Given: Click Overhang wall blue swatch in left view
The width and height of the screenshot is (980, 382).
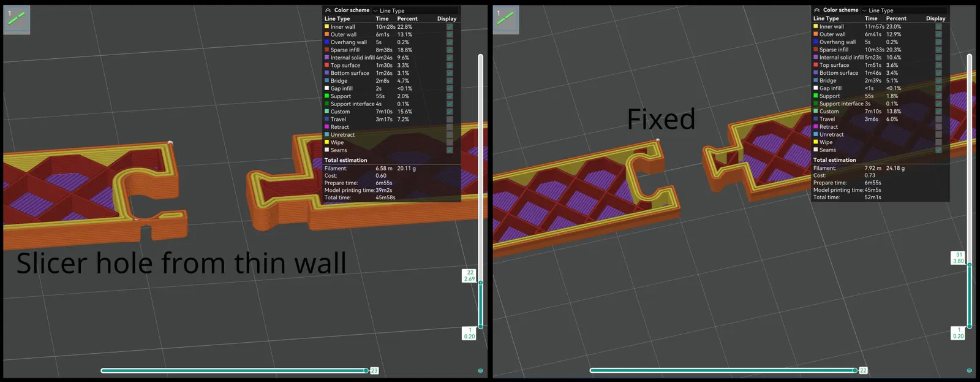Looking at the screenshot, I should [326, 42].
